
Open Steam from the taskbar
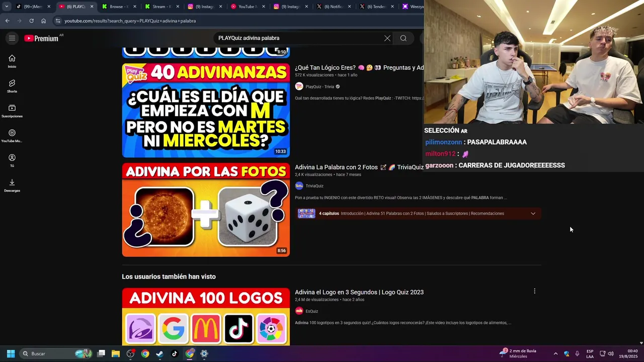click(159, 353)
